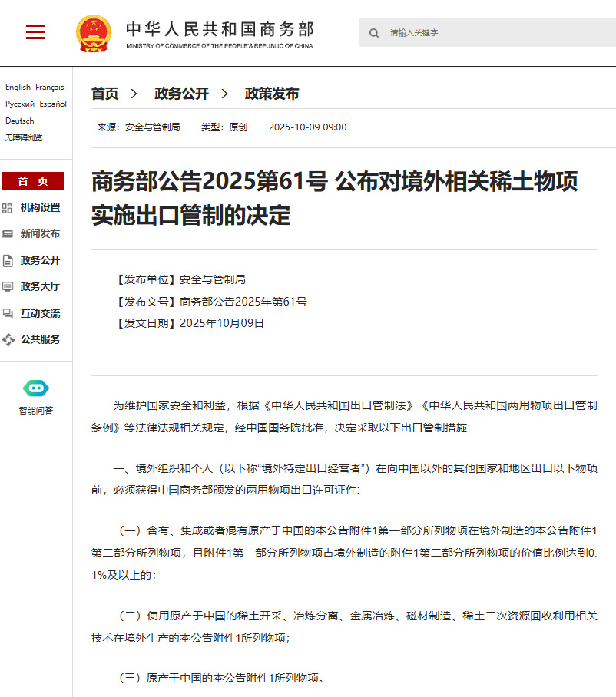Click the line 【发布单位】安全与管制局
Image resolution: width=616 pixels, height=697 pixels.
pyautogui.click(x=180, y=279)
